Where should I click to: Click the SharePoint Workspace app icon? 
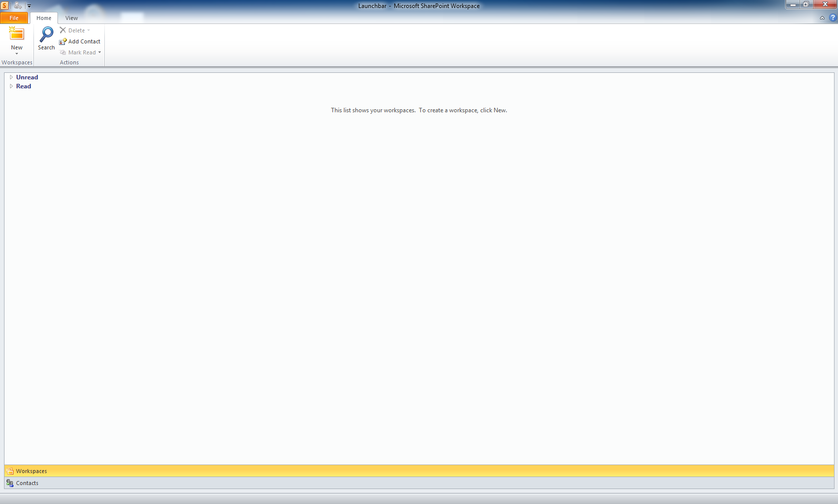pos(4,5)
